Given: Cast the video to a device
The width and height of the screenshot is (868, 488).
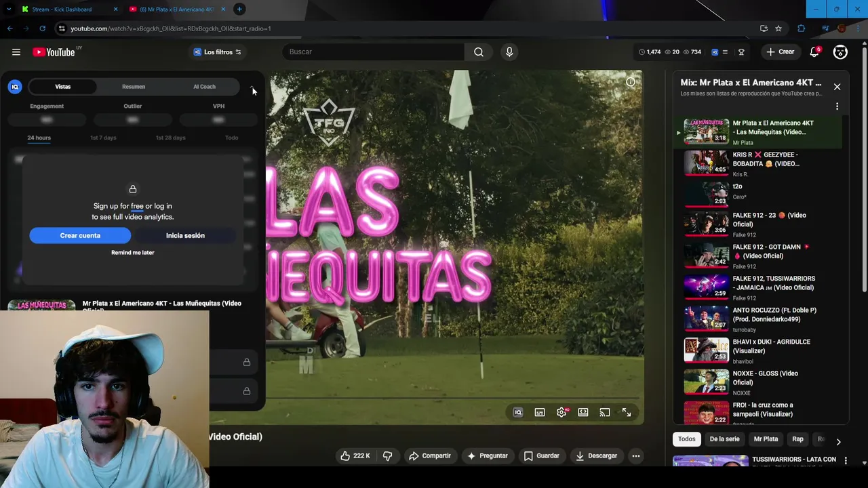Looking at the screenshot, I should [605, 412].
